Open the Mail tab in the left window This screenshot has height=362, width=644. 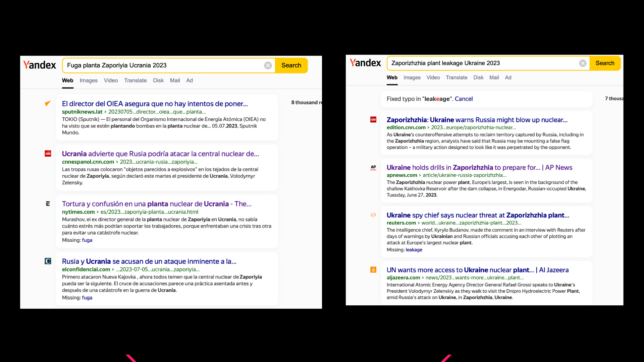[x=175, y=80]
